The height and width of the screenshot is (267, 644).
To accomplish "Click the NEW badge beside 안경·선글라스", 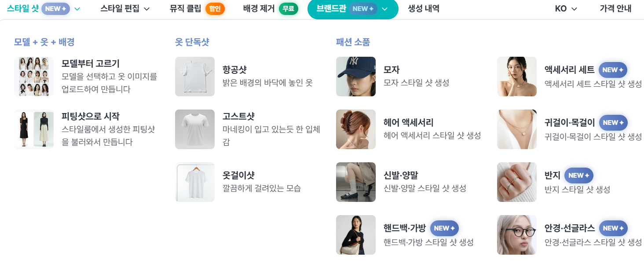I will pyautogui.click(x=613, y=228).
